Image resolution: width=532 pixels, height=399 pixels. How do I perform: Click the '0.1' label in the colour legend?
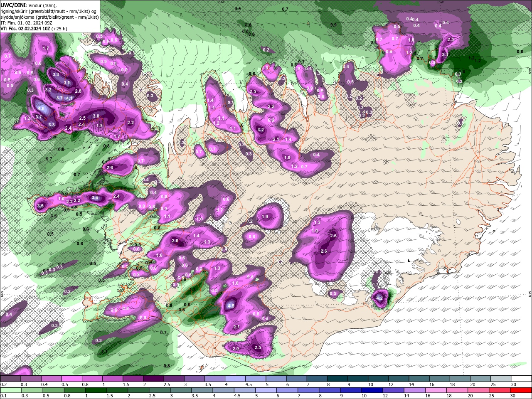[x=4, y=396]
